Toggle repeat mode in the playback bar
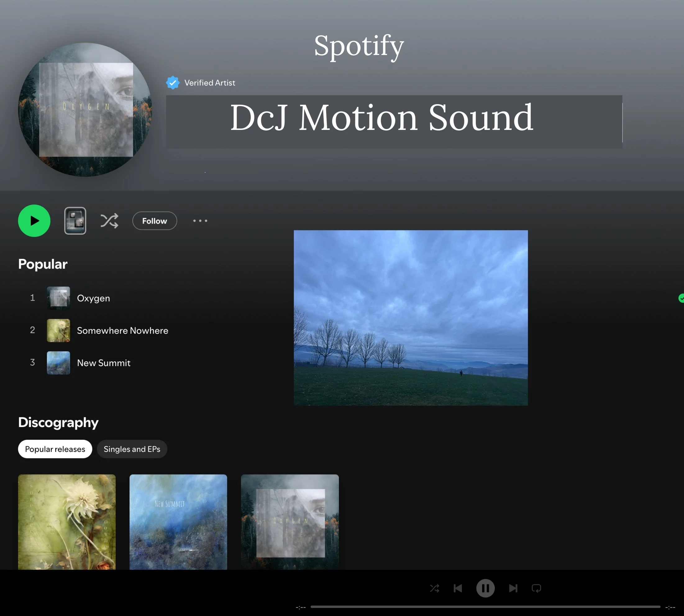The width and height of the screenshot is (684, 616). (536, 588)
